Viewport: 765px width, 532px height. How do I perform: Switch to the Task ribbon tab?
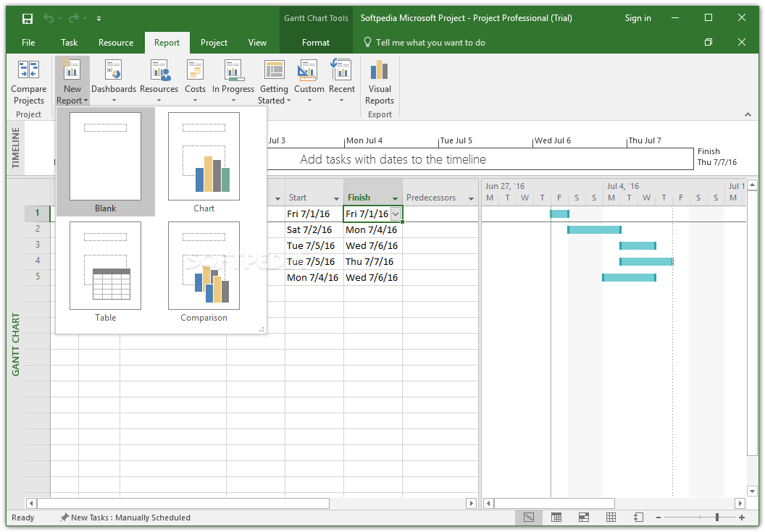click(x=70, y=43)
